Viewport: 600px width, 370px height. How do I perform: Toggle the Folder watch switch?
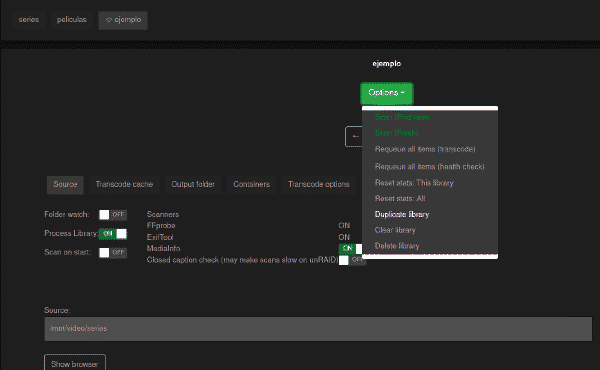tap(112, 215)
